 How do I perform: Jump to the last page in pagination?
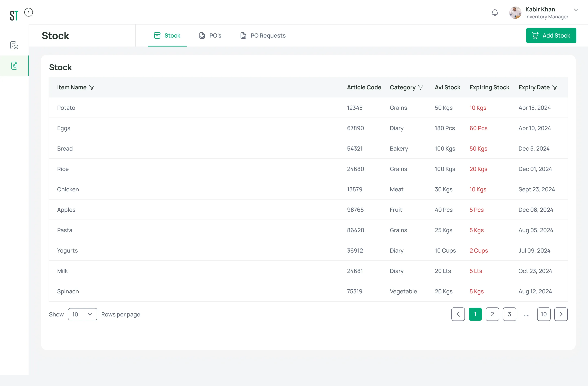point(543,314)
